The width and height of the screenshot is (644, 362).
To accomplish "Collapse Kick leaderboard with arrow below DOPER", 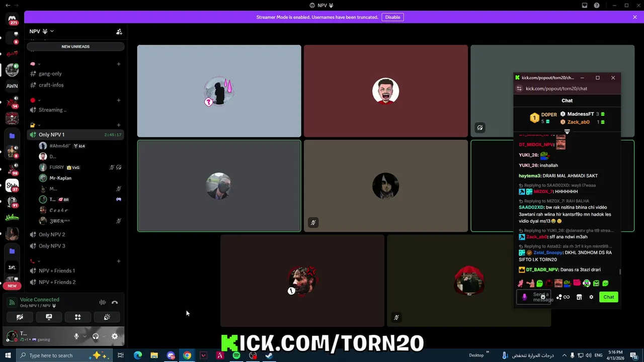I will click(x=567, y=132).
